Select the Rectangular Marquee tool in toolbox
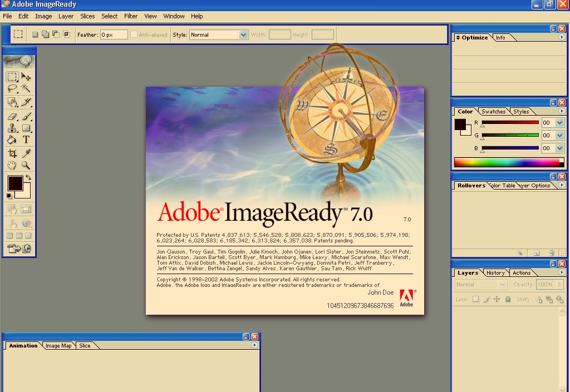The width and height of the screenshot is (570, 392). [12, 77]
